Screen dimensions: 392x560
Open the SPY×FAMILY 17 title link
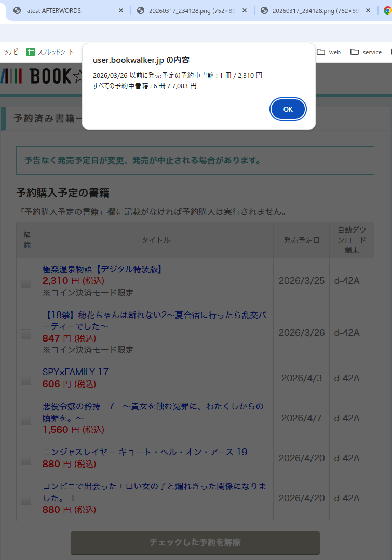tap(75, 372)
